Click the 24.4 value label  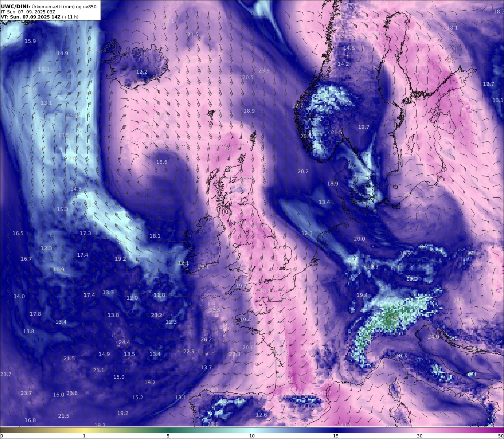124,342
